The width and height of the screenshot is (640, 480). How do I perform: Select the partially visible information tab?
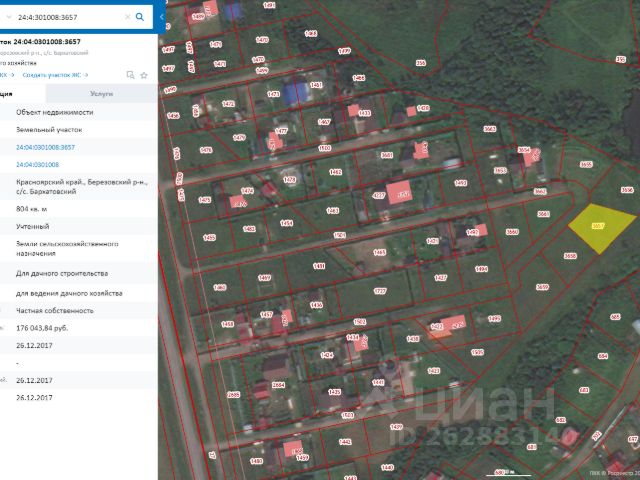(x=22, y=93)
